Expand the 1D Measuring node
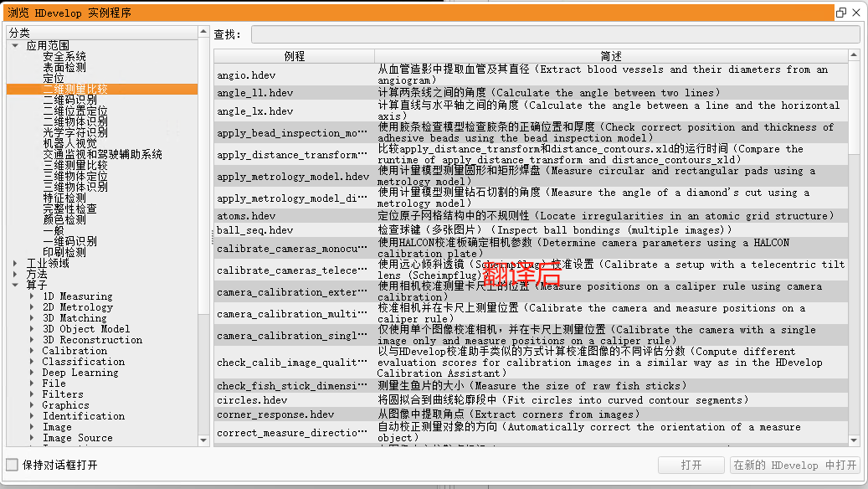The image size is (868, 489). [x=32, y=296]
